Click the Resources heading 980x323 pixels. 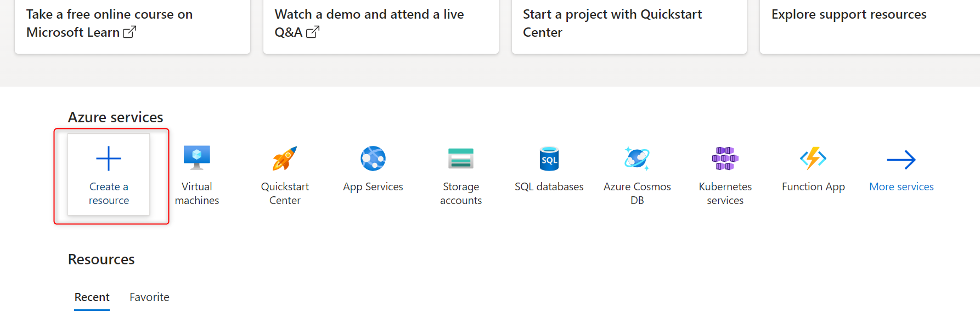tap(102, 259)
